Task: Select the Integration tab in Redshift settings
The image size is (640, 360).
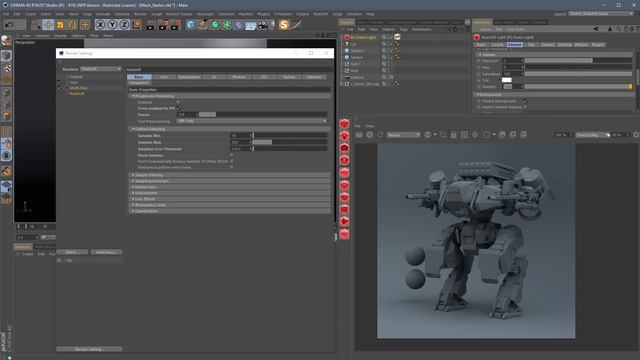Action: point(139,83)
